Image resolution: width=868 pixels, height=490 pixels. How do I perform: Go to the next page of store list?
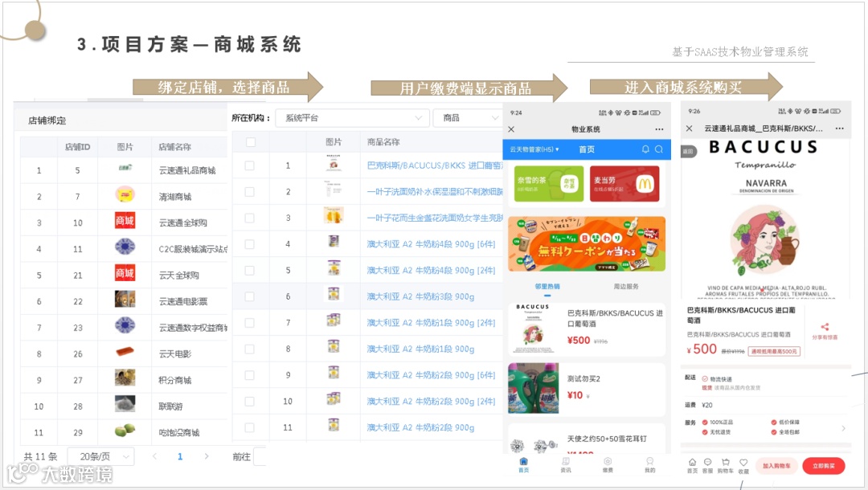(207, 456)
